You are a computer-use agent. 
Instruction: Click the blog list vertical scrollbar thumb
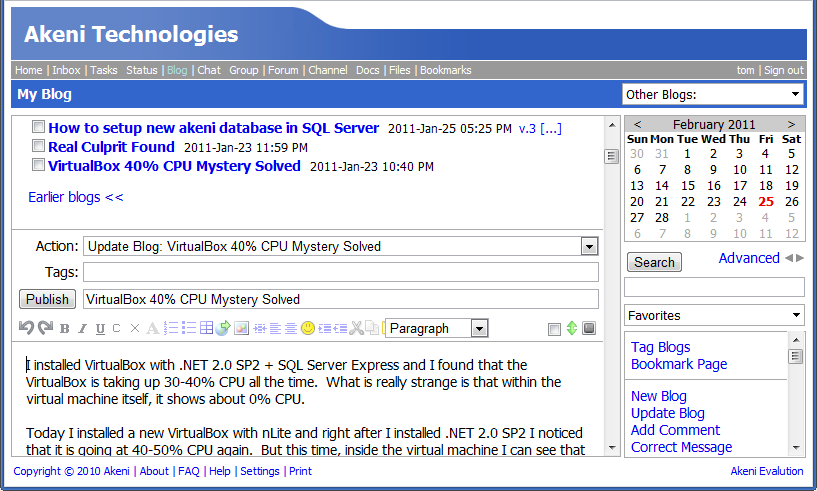(611, 156)
